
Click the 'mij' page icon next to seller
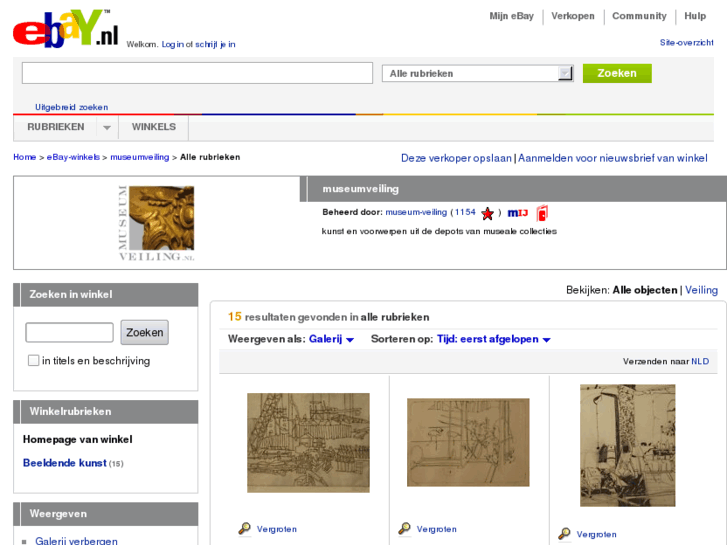[x=517, y=213]
